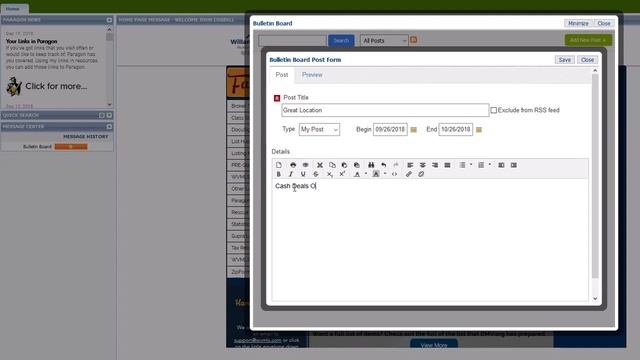This screenshot has height=360, width=640.
Task: Click the eye Preview icon in editor toolbar
Action: [x=305, y=165]
